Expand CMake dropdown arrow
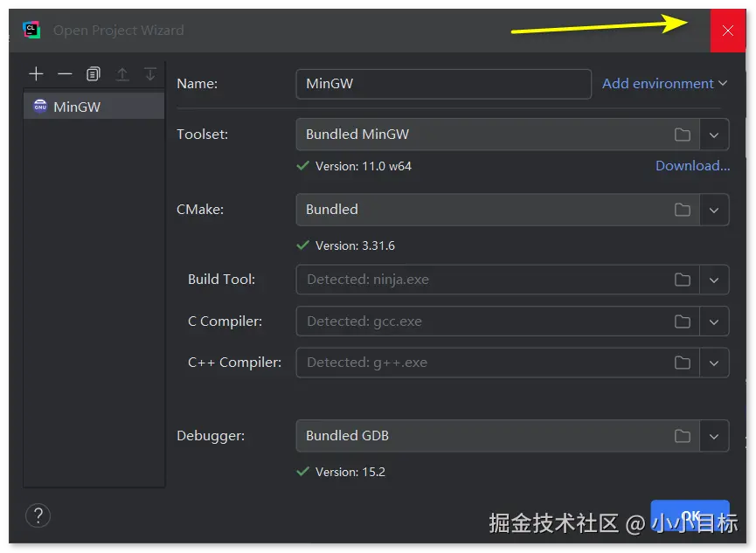The width and height of the screenshot is (756, 553). pos(714,210)
